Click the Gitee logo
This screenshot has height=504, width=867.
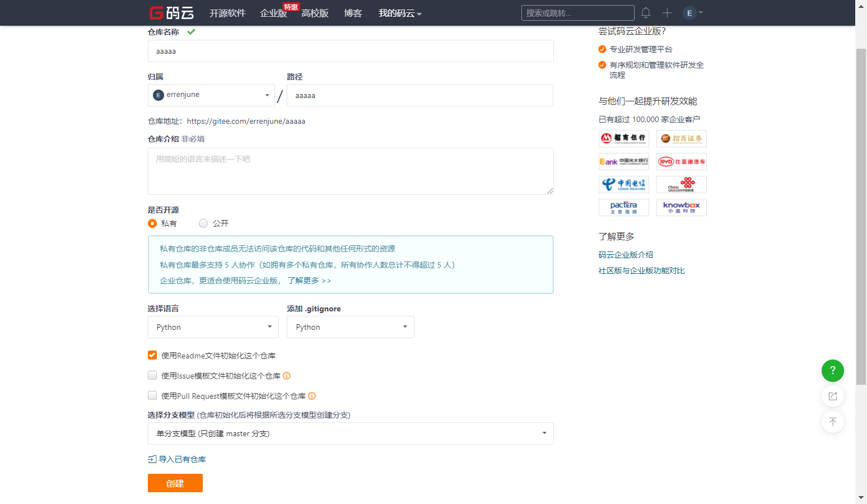[171, 12]
